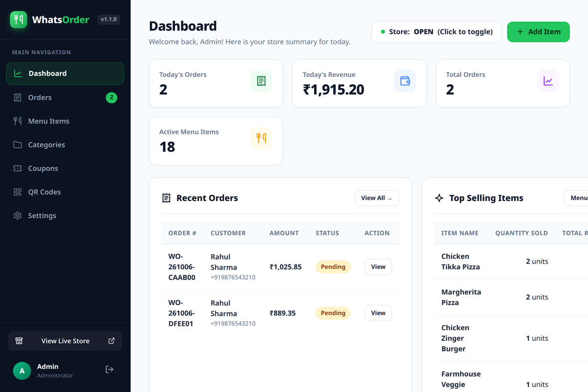The height and width of the screenshot is (392, 588).
Task: Click the receipt icon beside Recent Orders
Action: (166, 198)
